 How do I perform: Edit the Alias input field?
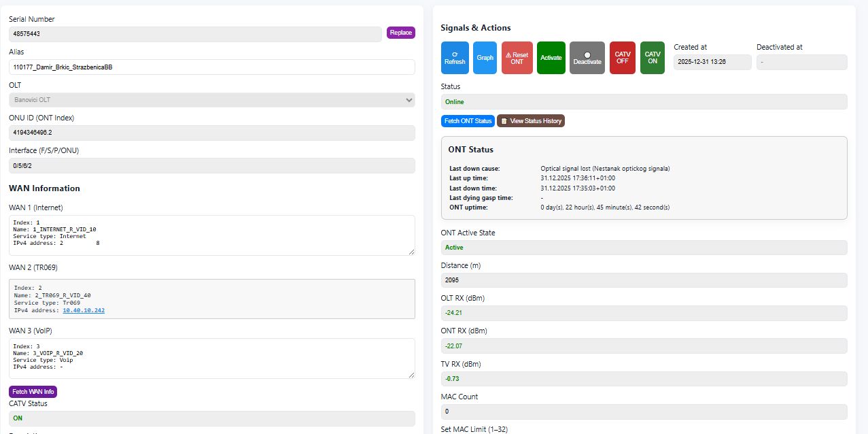tap(211, 67)
